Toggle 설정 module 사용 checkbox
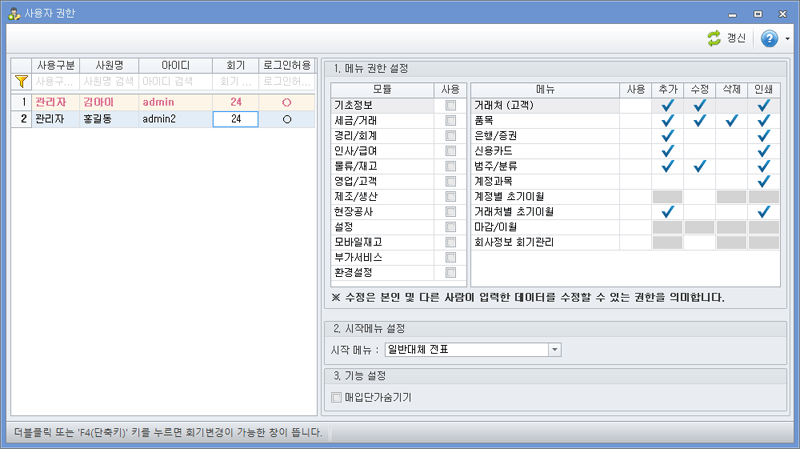 451,227
